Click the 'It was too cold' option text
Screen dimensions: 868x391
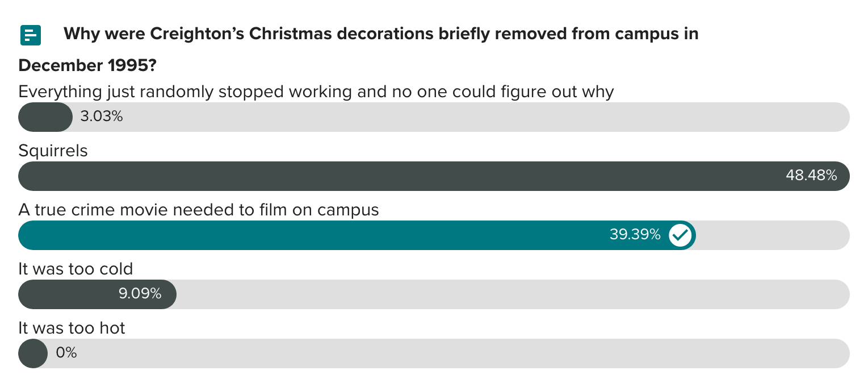point(76,269)
